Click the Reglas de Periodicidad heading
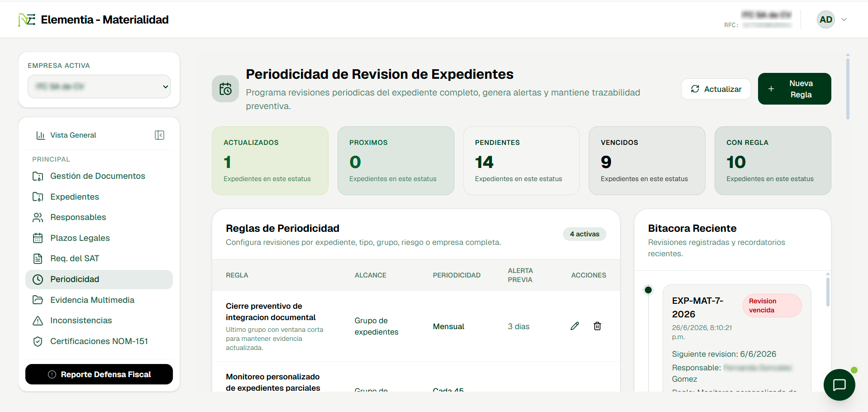This screenshot has width=868, height=412. point(282,229)
